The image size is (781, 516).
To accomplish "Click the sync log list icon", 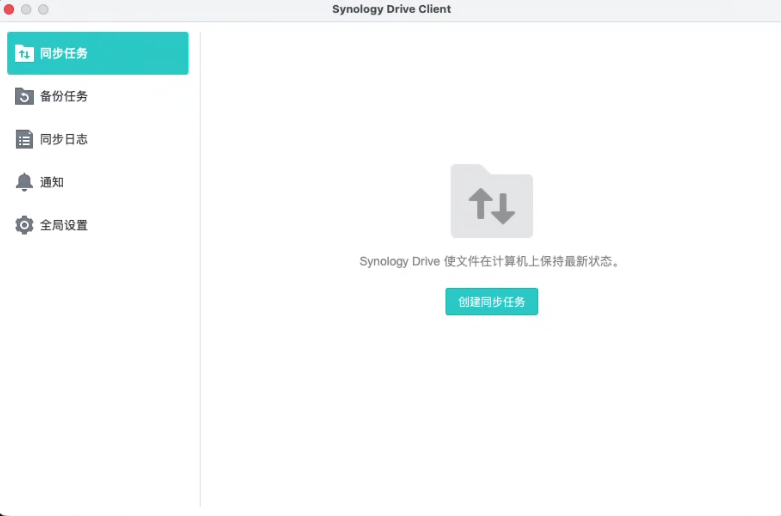I will (24, 139).
